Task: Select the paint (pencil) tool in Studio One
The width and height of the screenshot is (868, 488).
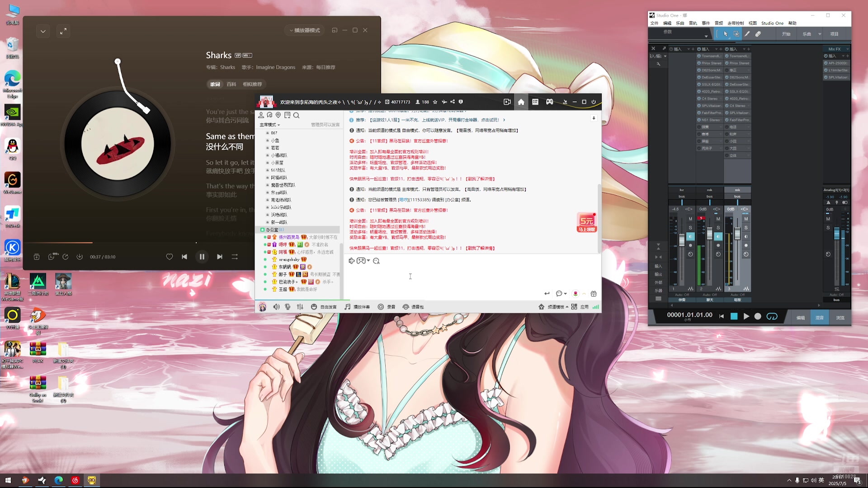Action: 747,34
